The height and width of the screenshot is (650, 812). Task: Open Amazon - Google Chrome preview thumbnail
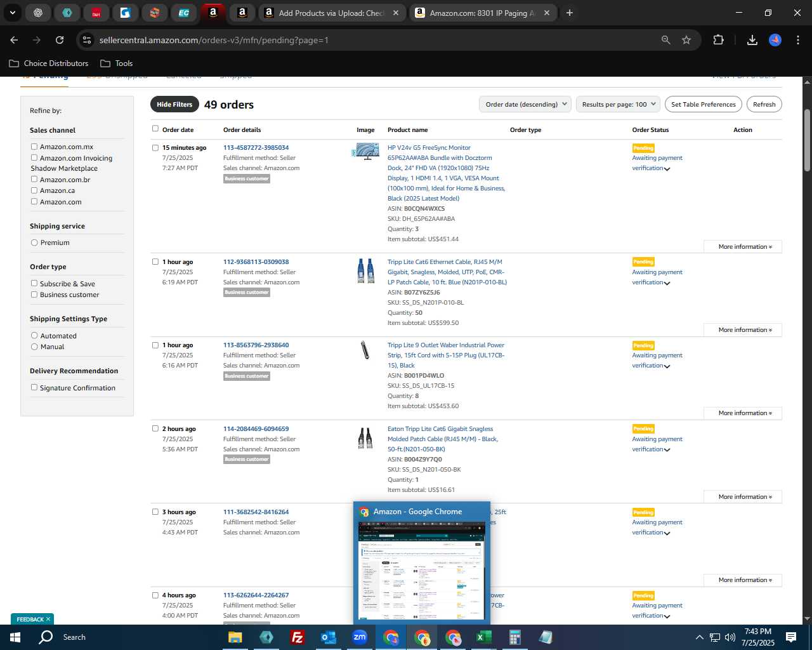422,564
